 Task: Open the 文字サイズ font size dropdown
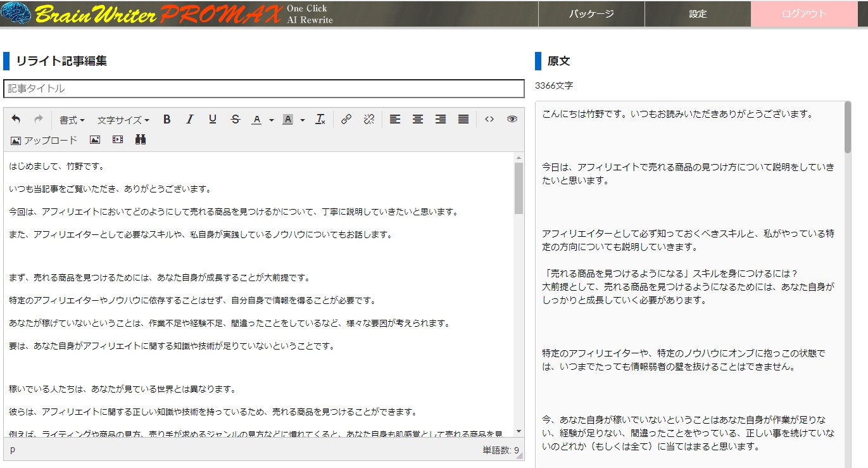coord(123,120)
